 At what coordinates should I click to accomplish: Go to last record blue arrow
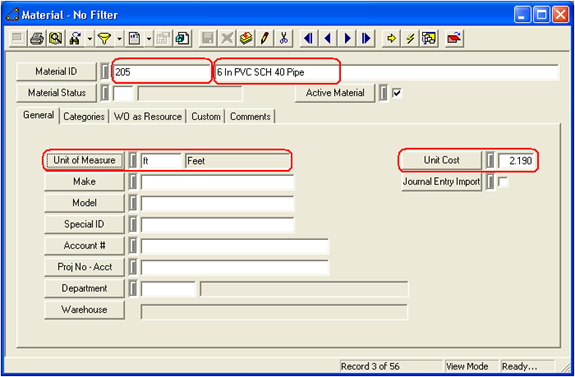coord(366,38)
